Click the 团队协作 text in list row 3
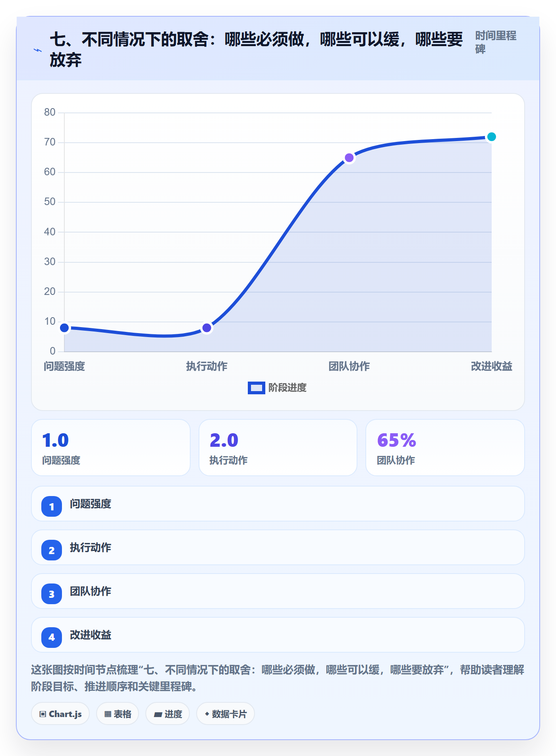The width and height of the screenshot is (556, 756). [91, 591]
